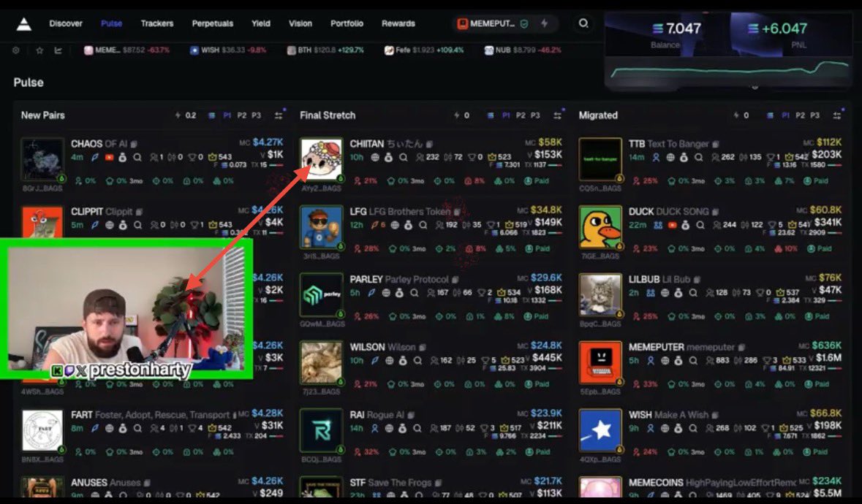Viewport: 862px width, 504px height.
Task: Click the lightning bolt in MEMEPUT pill
Action: click(x=544, y=23)
